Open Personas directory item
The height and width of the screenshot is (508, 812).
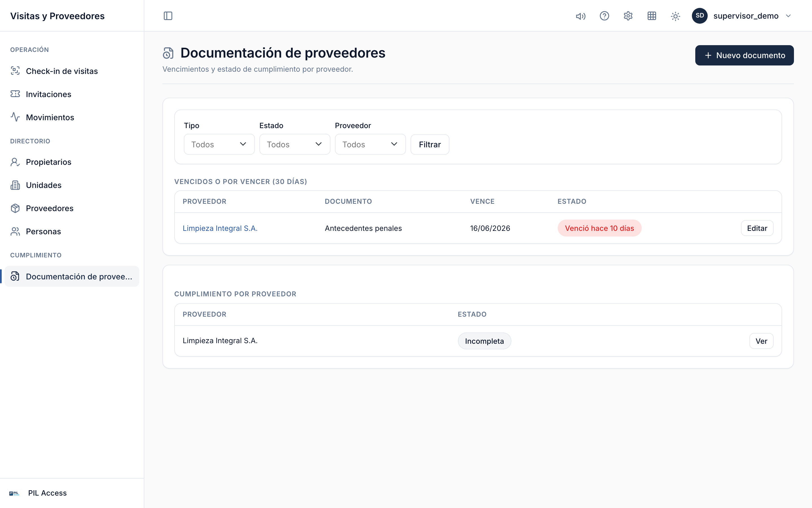coord(72,231)
